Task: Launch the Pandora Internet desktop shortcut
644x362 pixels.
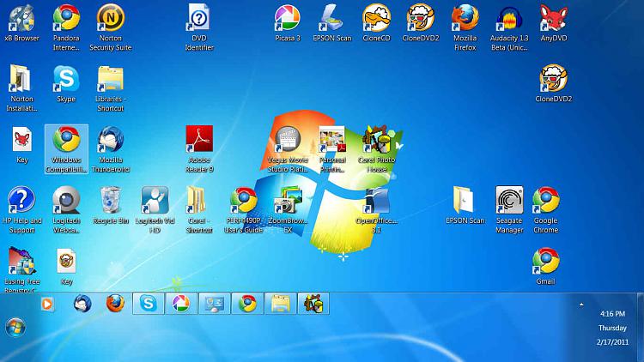Action: 66,18
